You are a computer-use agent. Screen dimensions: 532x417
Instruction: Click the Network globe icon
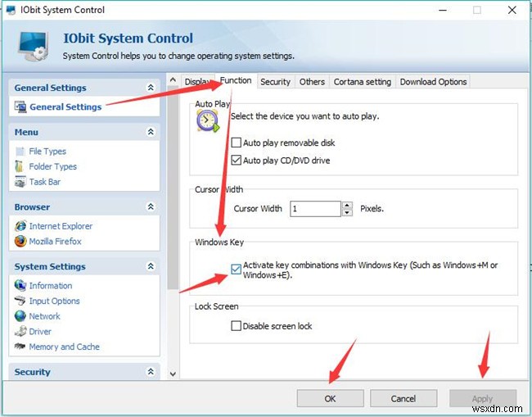click(20, 315)
